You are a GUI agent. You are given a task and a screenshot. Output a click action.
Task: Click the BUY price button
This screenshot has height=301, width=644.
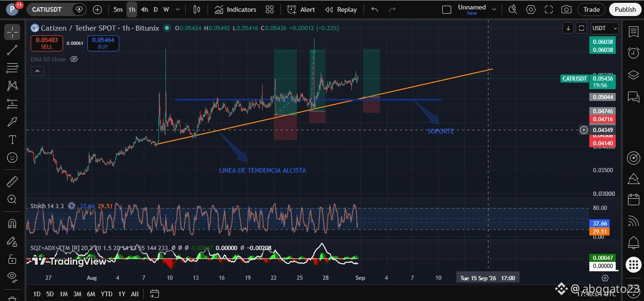103,43
